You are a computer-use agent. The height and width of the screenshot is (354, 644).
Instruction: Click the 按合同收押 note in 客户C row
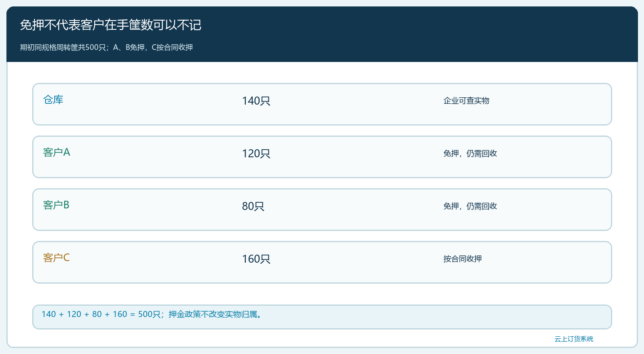point(462,259)
